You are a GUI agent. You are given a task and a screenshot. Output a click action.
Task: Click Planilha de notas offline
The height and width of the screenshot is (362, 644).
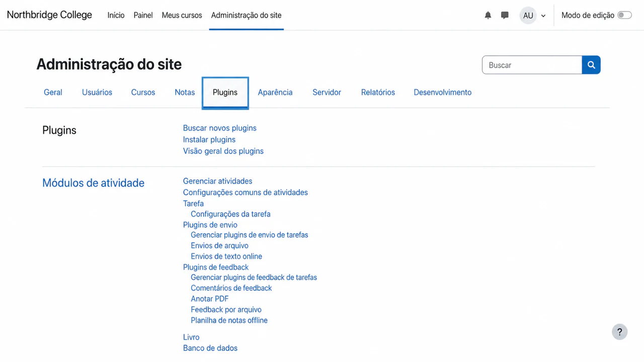pos(229,321)
